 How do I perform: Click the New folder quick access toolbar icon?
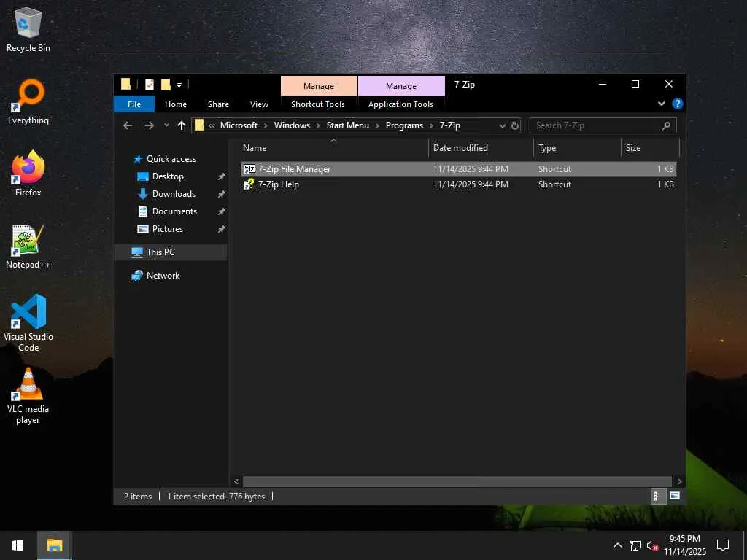click(166, 85)
